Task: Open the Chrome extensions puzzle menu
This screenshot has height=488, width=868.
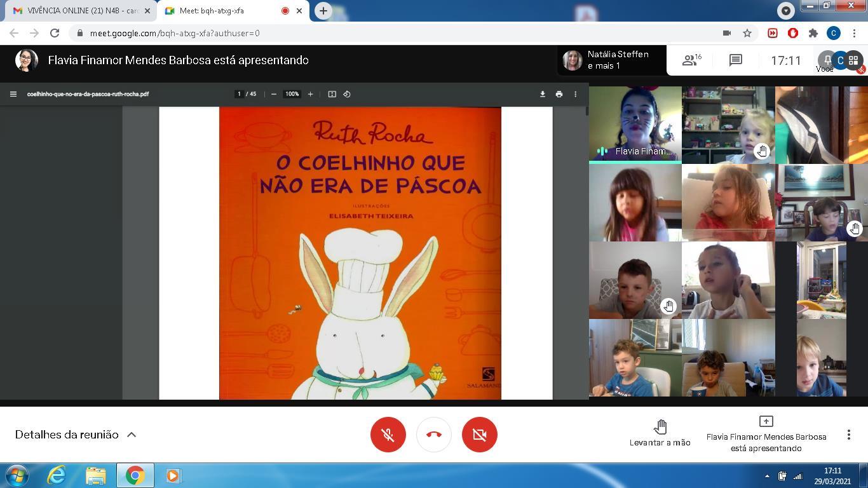Action: pos(813,33)
